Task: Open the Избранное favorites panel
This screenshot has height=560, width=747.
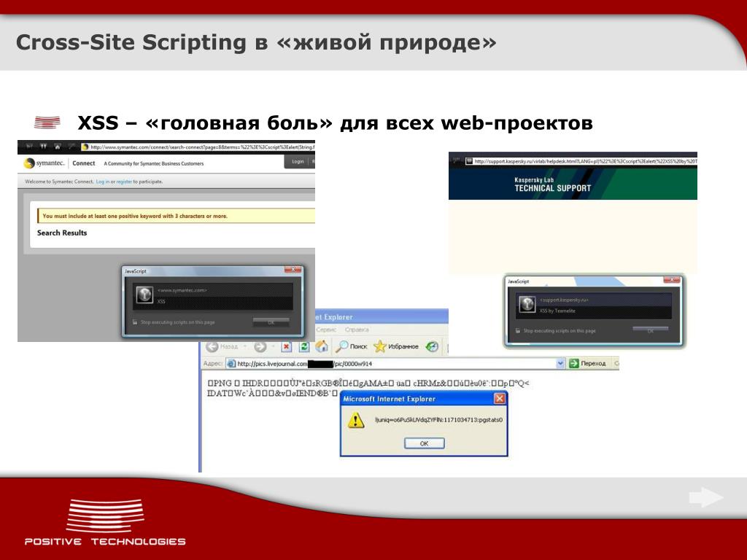Action: pos(396,346)
